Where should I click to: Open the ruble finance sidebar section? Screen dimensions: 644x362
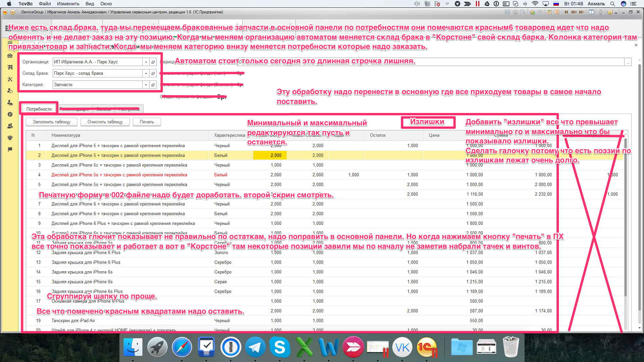(x=10, y=114)
